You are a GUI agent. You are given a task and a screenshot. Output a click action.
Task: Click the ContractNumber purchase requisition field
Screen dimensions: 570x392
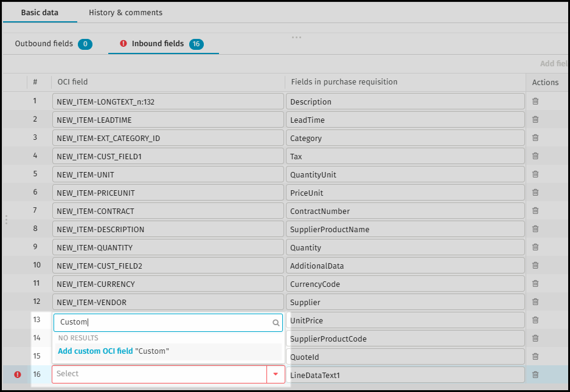(405, 211)
